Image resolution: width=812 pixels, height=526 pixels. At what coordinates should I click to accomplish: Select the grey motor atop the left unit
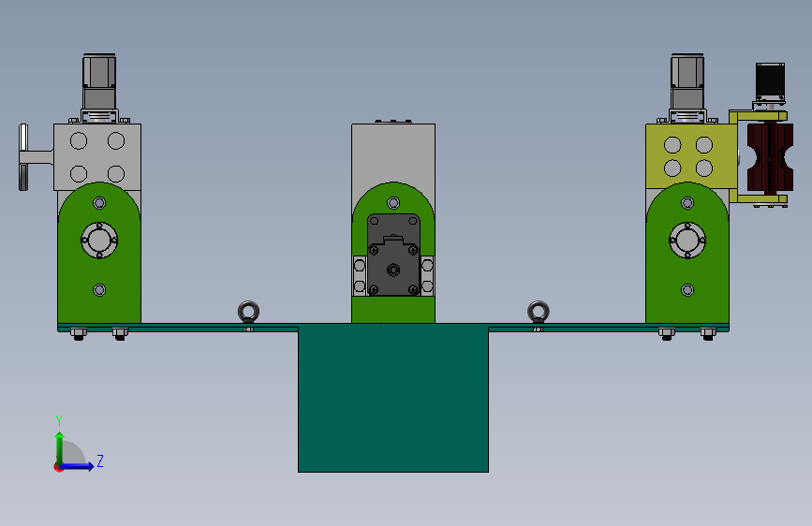[x=99, y=81]
